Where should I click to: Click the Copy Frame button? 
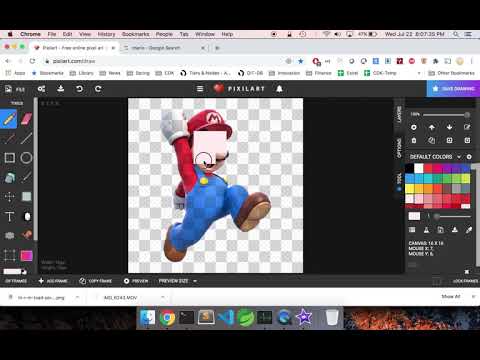click(x=95, y=281)
